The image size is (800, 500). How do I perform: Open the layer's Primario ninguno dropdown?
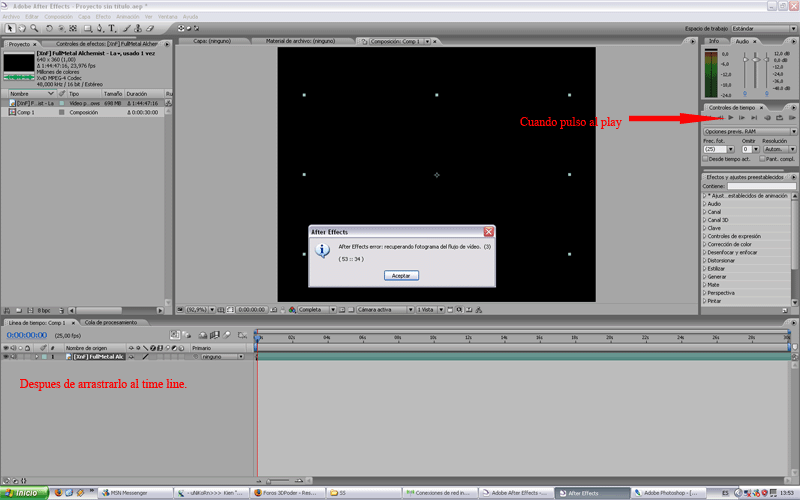click(x=222, y=357)
